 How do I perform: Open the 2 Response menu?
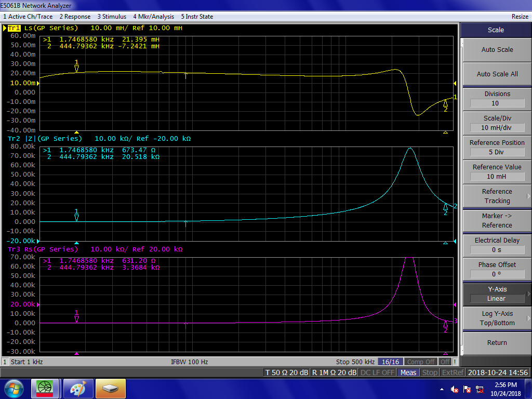(75, 16)
